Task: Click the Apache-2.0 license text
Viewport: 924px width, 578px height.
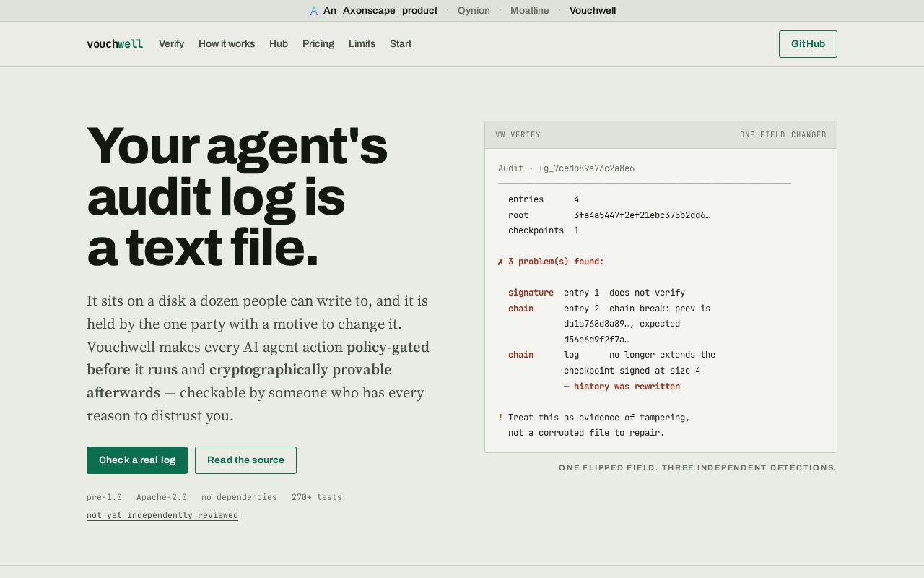Action: tap(162, 497)
